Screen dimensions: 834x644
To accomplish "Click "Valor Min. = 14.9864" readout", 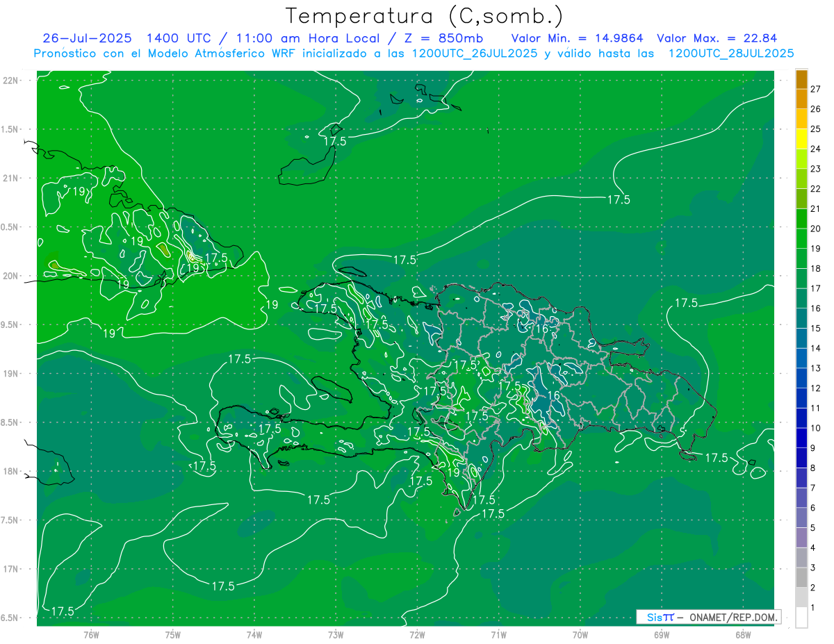I will pyautogui.click(x=577, y=38).
